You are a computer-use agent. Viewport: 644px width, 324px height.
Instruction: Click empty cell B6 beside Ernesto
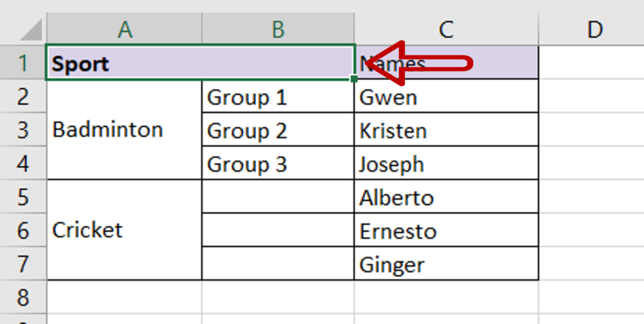coord(277,230)
